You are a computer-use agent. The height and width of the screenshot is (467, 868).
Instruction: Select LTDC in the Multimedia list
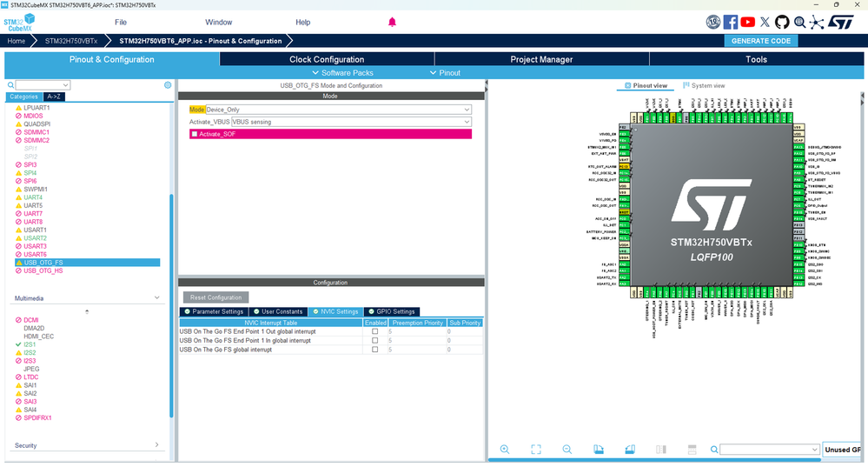31,377
